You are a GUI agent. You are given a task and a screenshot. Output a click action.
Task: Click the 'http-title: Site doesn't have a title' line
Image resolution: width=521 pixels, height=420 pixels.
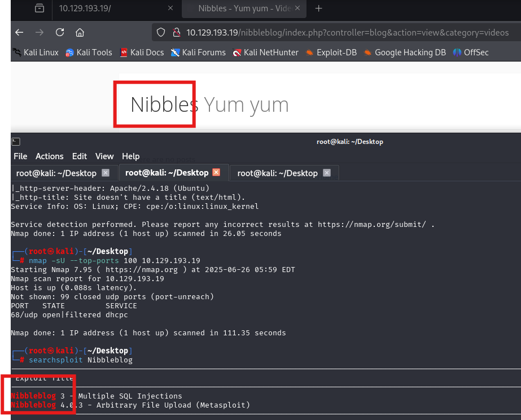tap(128, 198)
